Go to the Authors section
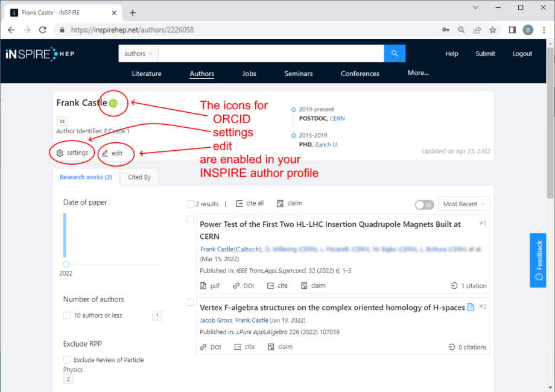 (201, 74)
